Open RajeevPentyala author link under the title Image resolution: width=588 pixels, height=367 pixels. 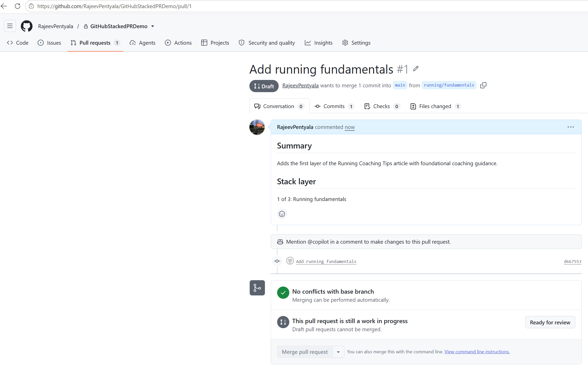[x=300, y=85]
